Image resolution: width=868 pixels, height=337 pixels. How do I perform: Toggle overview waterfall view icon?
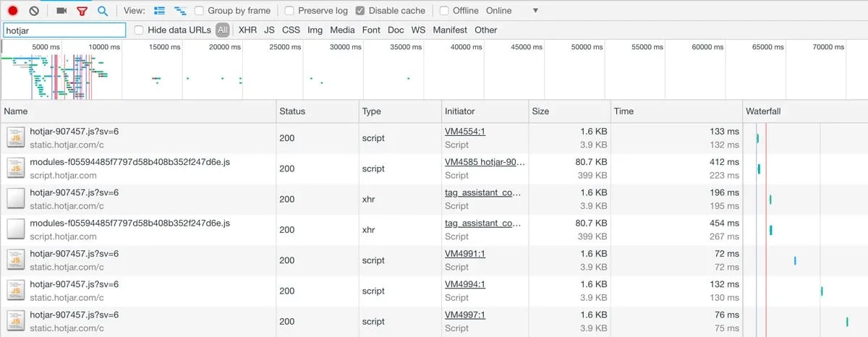[180, 11]
